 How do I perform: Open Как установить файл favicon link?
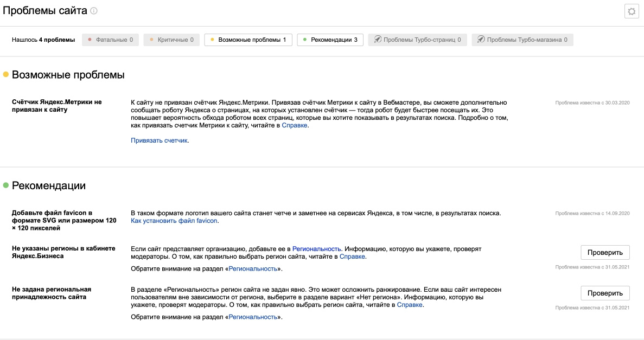point(174,221)
